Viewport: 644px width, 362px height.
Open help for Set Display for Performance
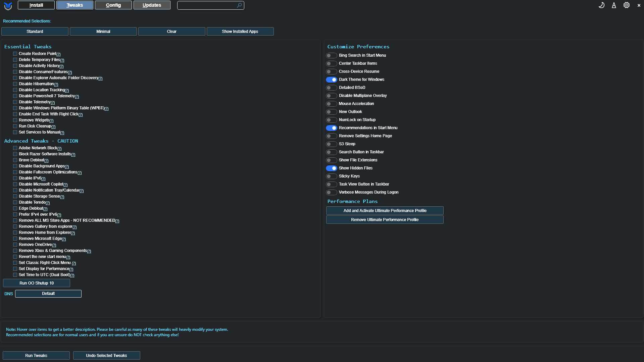click(x=71, y=269)
